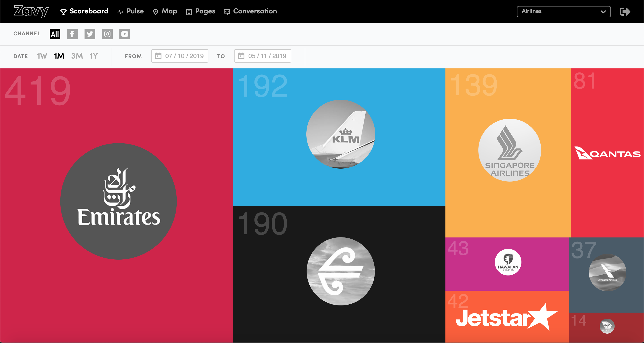Open the Emirates logo thumbnail
The width and height of the screenshot is (644, 343).
119,201
